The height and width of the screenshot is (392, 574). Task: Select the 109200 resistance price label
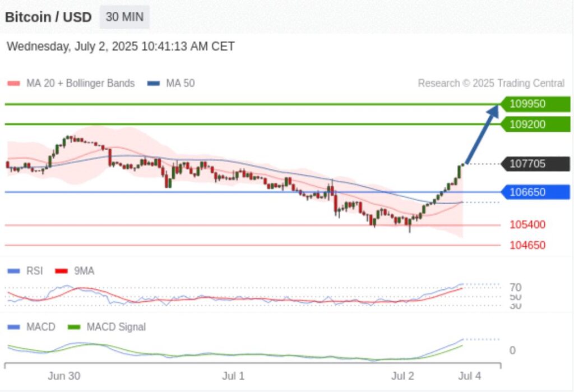click(535, 124)
